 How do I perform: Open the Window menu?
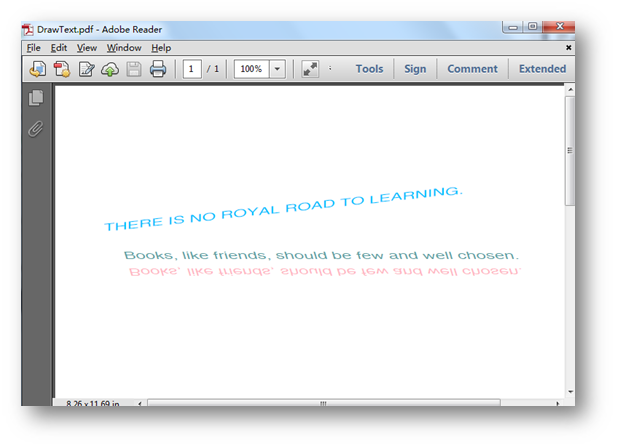124,48
